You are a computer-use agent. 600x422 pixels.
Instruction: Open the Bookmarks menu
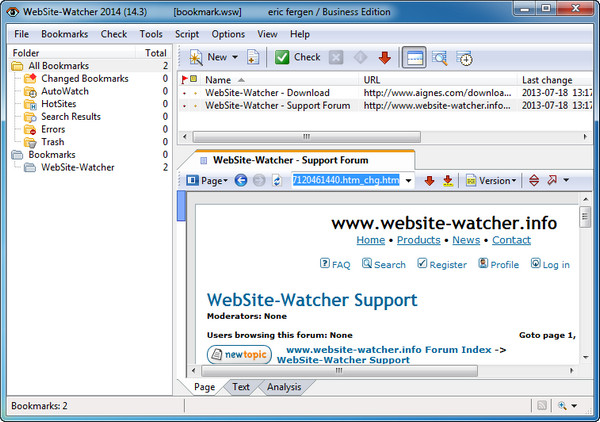click(65, 34)
